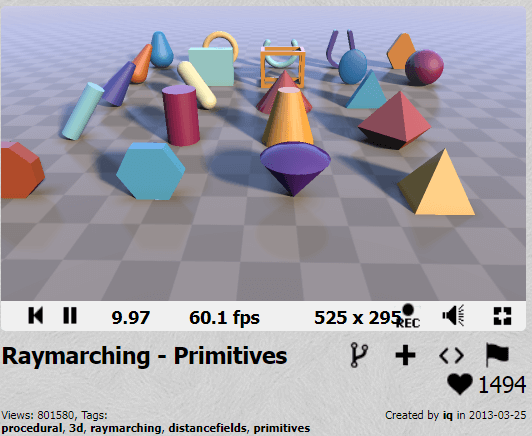Reset shader time to start

(36, 316)
